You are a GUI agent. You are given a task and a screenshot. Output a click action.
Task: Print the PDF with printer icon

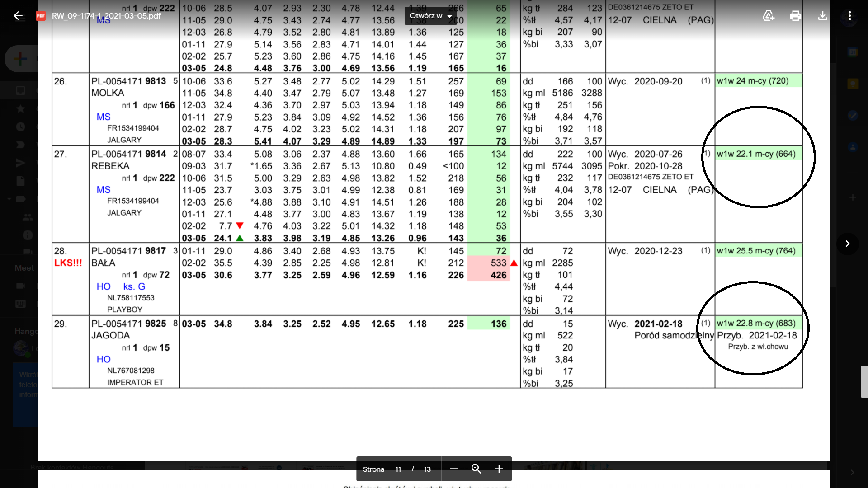click(x=795, y=16)
